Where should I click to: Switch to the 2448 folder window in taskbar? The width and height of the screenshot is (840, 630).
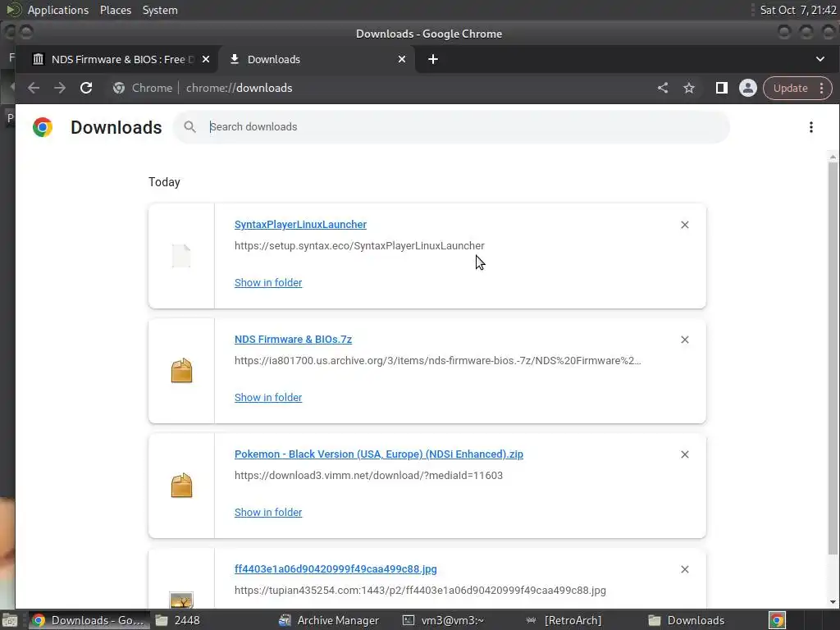click(x=178, y=620)
